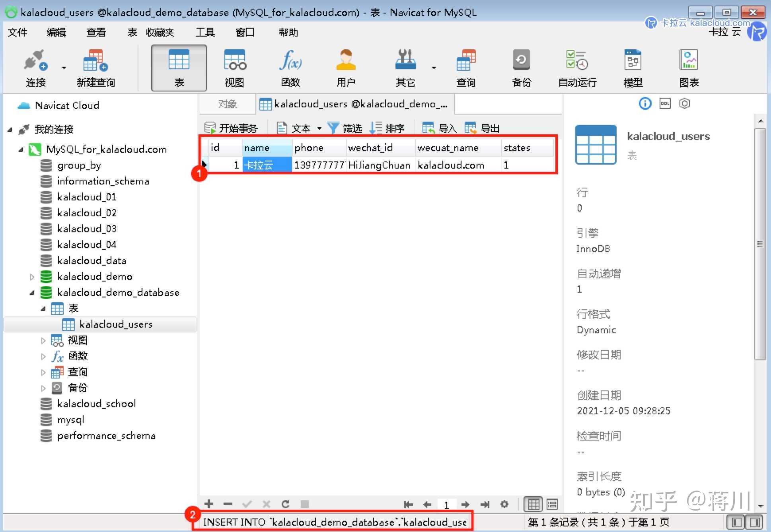Add a new record with the plus icon

point(208,504)
